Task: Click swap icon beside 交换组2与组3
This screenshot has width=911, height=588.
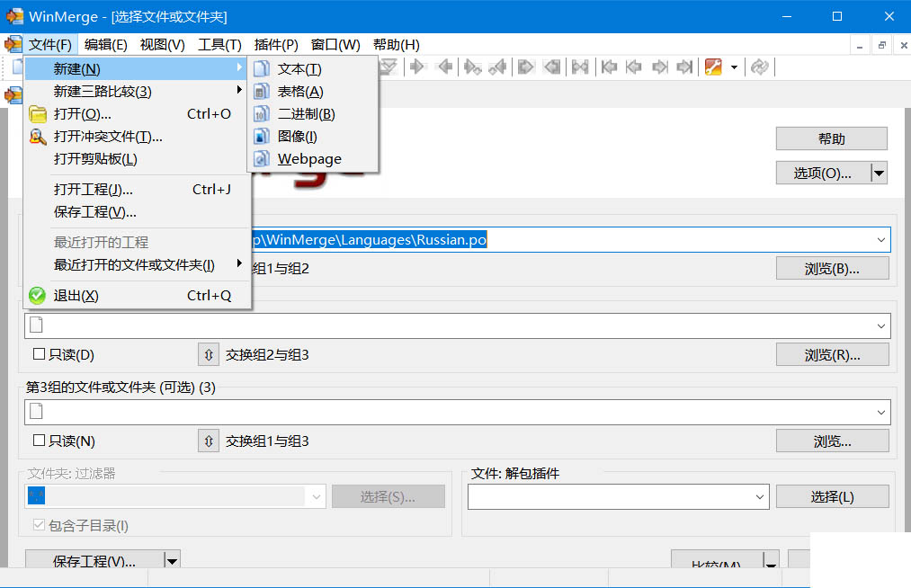Action: point(209,354)
